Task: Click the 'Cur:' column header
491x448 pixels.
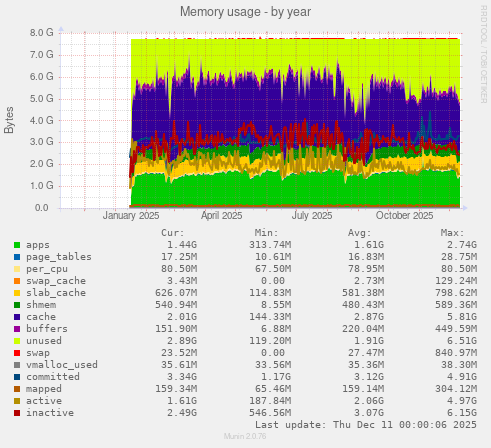Action: pyautogui.click(x=173, y=233)
